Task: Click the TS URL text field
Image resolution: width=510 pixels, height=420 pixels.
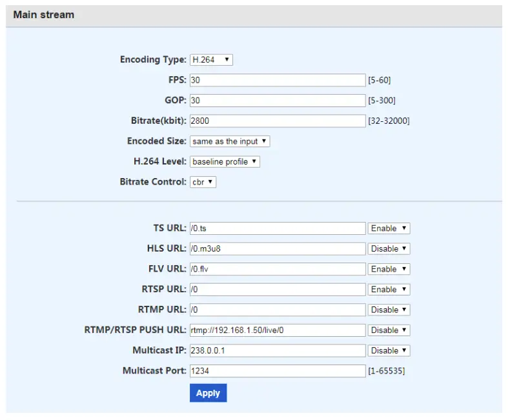Action: [x=278, y=228]
